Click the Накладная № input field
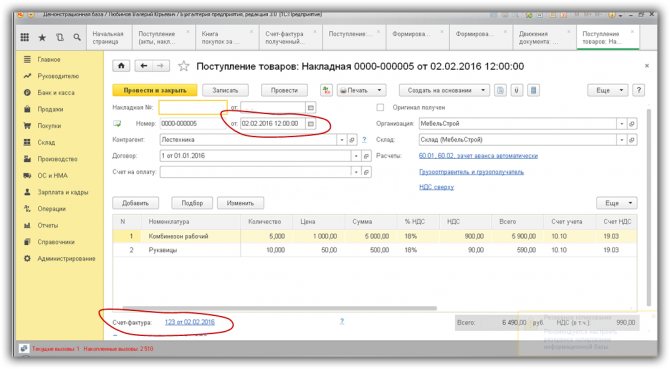Screen dimensions: 670x369 (193, 108)
